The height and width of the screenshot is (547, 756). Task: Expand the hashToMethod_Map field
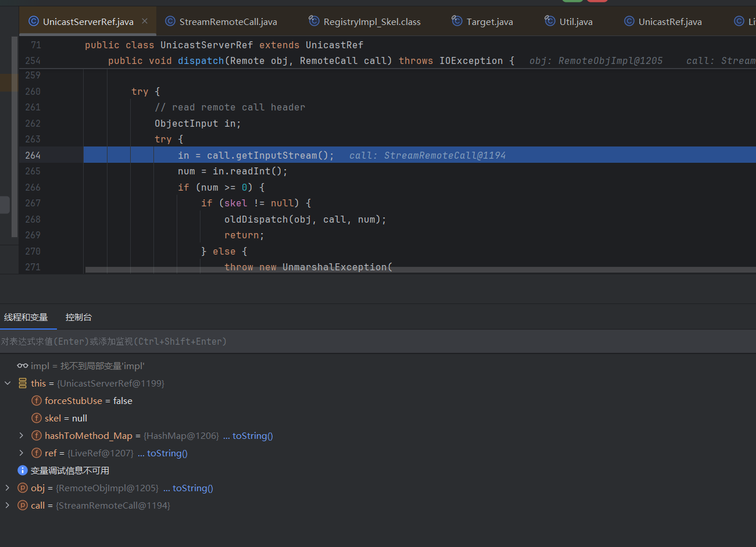tap(22, 436)
